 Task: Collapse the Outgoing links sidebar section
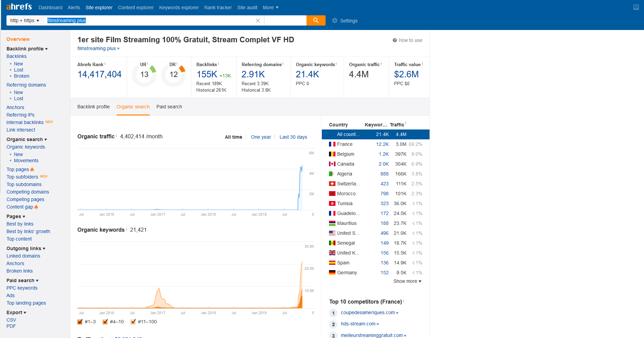click(x=26, y=248)
